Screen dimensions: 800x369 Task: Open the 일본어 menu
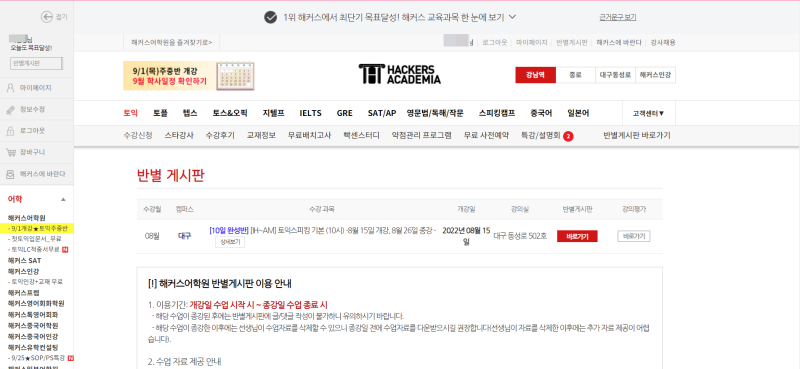click(x=578, y=113)
